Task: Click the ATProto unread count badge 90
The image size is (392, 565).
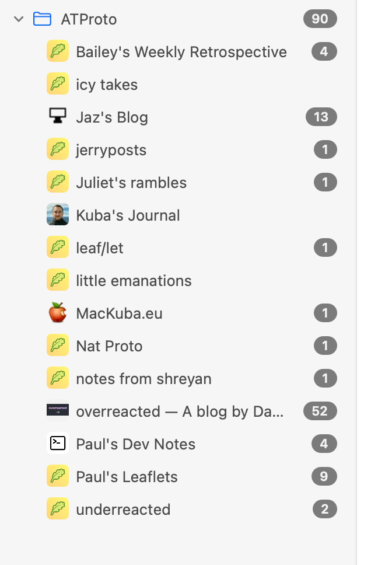Action: coord(320,19)
